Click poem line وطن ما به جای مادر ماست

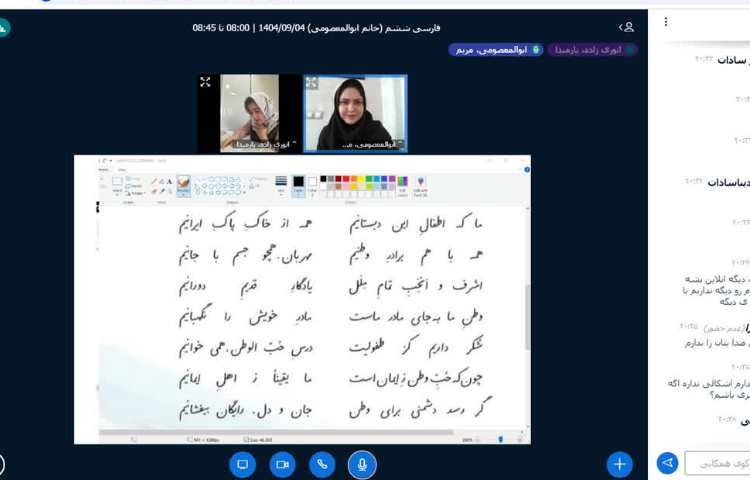tap(416, 317)
